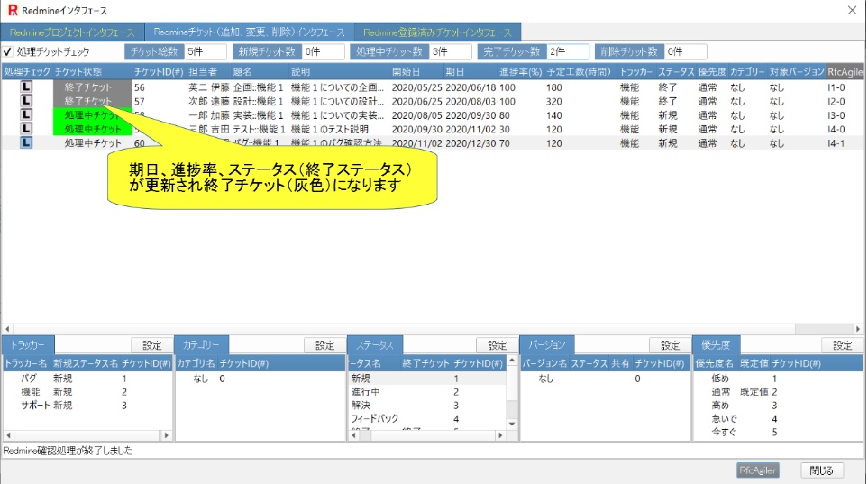Select the 進行中 status row

click(427, 391)
